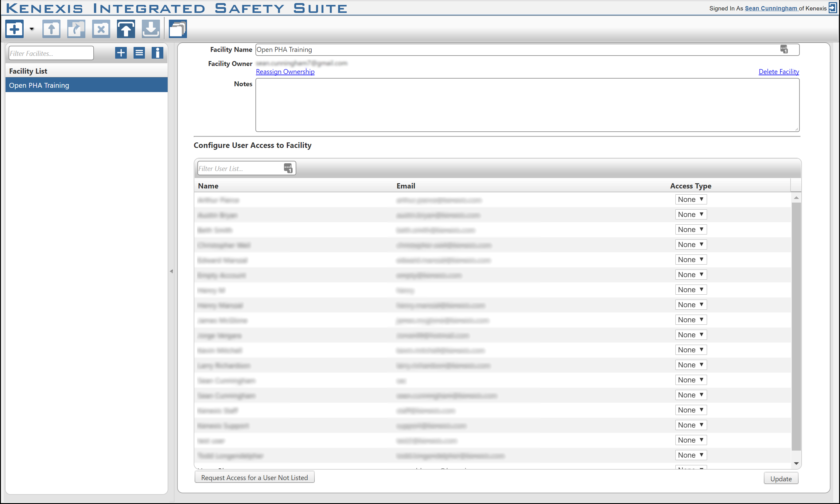
Task: Click the copy folder icon with the curved arrow
Action: pos(76,29)
